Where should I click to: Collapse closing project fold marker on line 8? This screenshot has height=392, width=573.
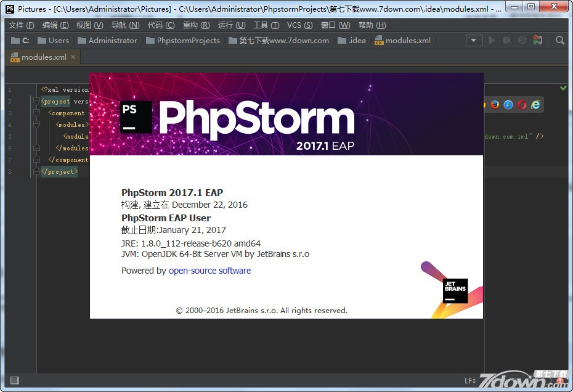36,171
